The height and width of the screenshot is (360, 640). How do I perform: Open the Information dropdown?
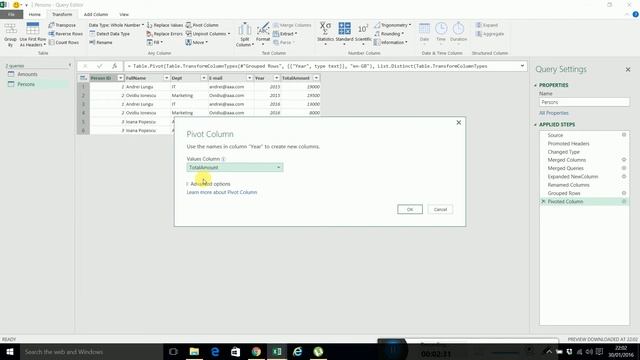(x=391, y=42)
